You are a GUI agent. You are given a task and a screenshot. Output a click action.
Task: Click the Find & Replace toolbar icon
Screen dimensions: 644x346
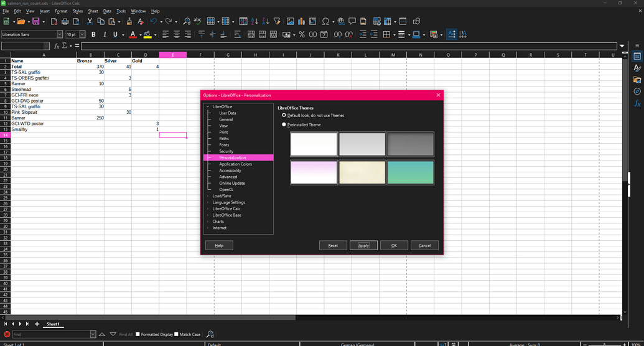pyautogui.click(x=187, y=21)
